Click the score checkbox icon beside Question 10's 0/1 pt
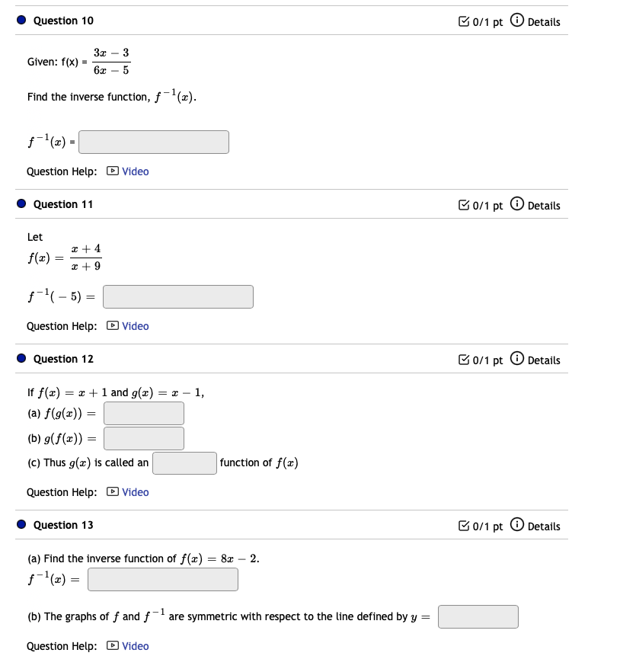 tap(464, 21)
